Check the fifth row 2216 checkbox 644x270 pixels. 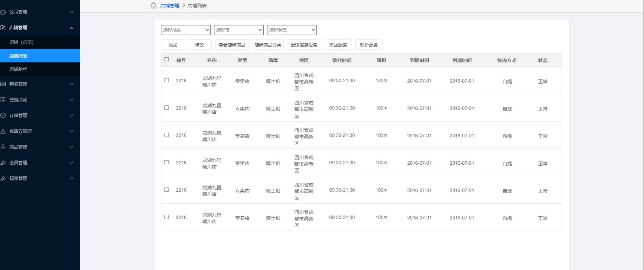pos(167,190)
